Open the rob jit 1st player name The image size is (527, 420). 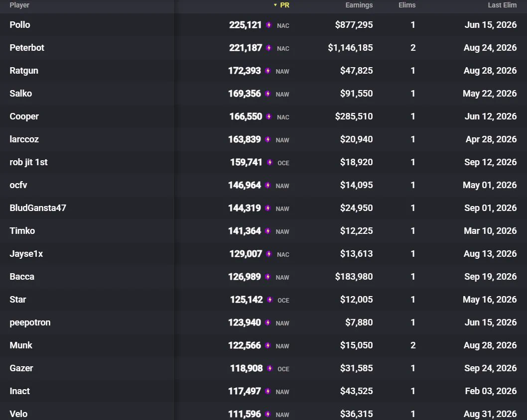[28, 162]
